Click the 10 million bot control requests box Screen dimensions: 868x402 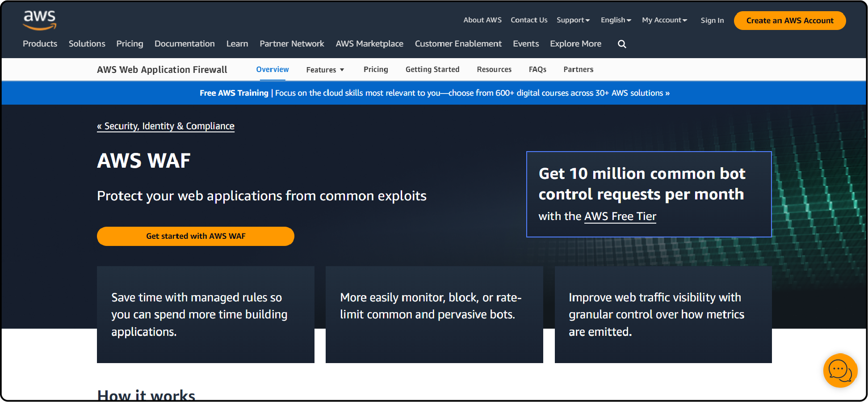(x=649, y=194)
